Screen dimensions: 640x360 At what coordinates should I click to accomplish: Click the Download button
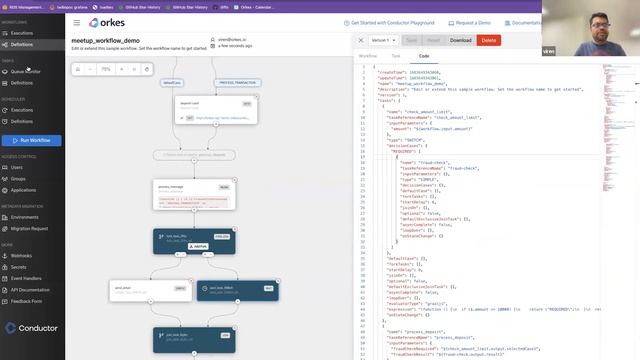(x=460, y=40)
